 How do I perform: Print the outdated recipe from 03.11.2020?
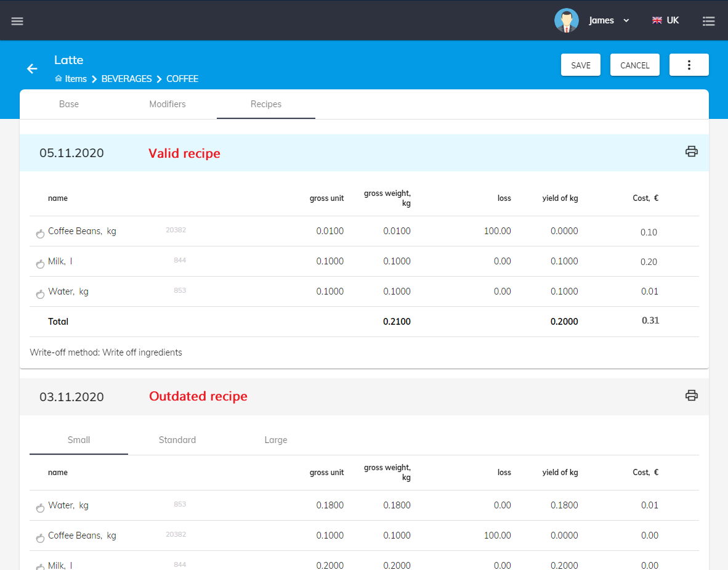(x=691, y=396)
